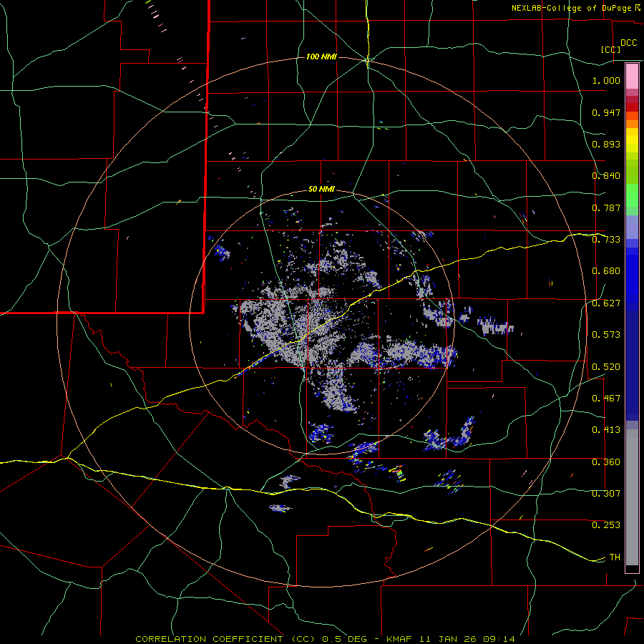Click the 0.360 scale value

pos(606,462)
